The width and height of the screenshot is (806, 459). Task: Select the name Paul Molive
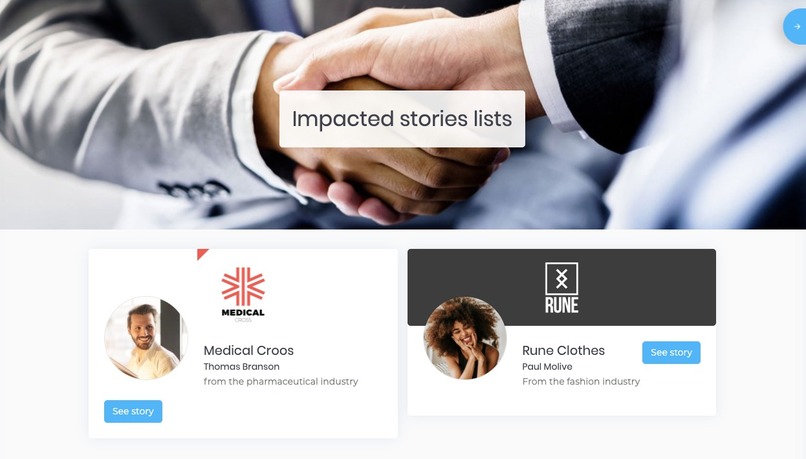click(547, 366)
